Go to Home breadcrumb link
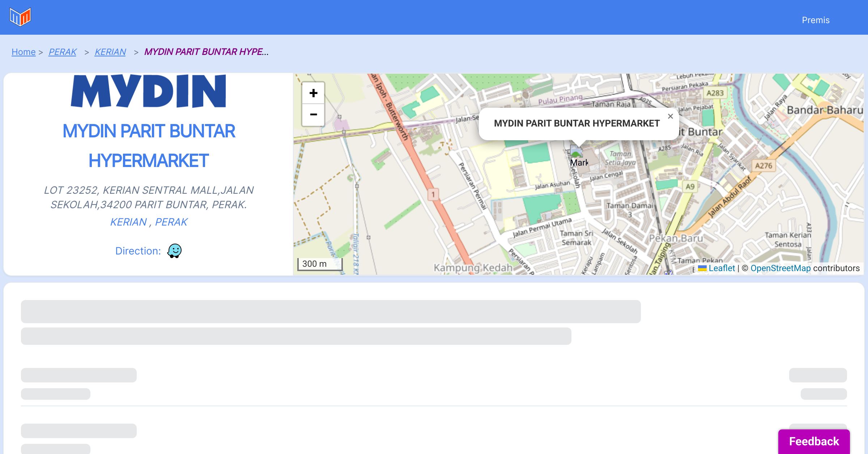This screenshot has width=868, height=454. tap(24, 52)
